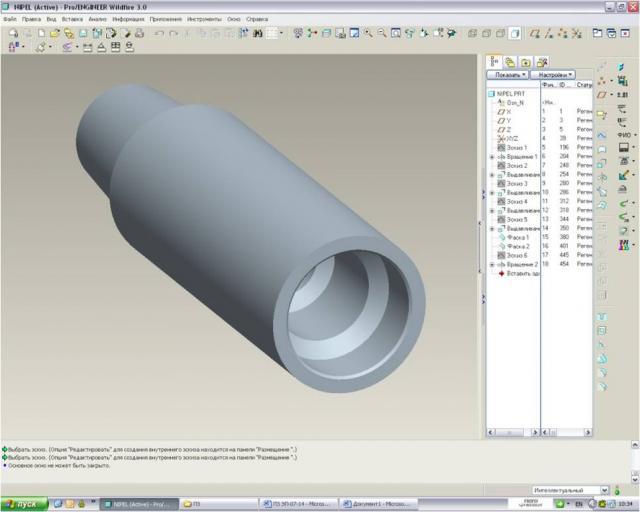Click the close window toolbar icon
Screen dimensions: 640x512
[625, 33]
